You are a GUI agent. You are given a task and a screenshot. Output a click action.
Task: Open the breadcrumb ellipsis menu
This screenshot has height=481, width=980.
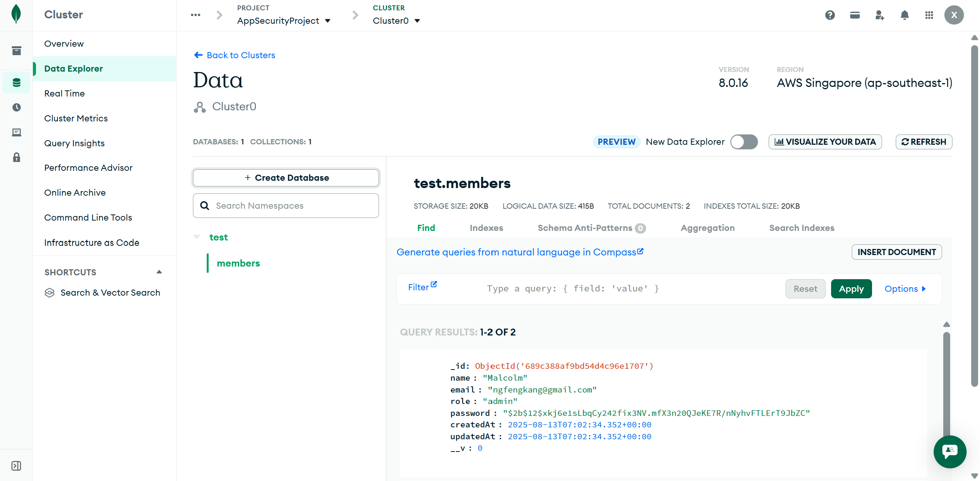[196, 15]
